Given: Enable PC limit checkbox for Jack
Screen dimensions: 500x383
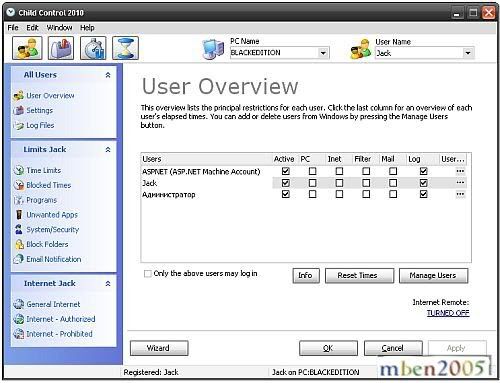Looking at the screenshot, I should click(x=312, y=183).
